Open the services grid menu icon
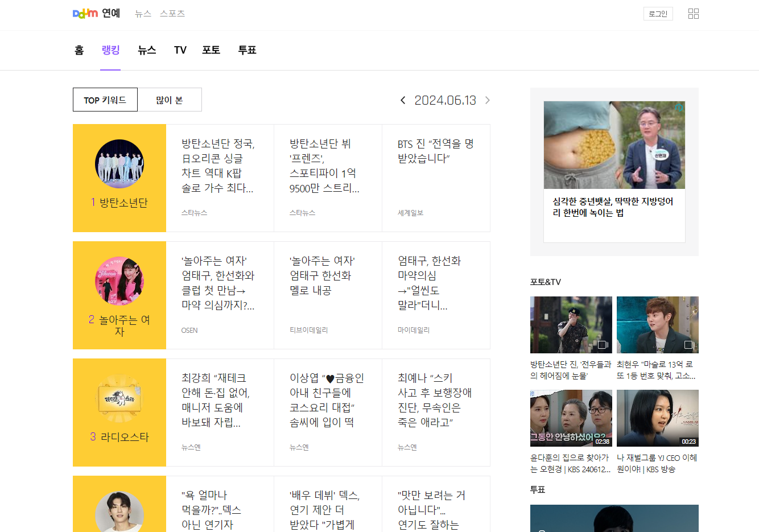Screen dimensions: 759x532 pos(693,14)
